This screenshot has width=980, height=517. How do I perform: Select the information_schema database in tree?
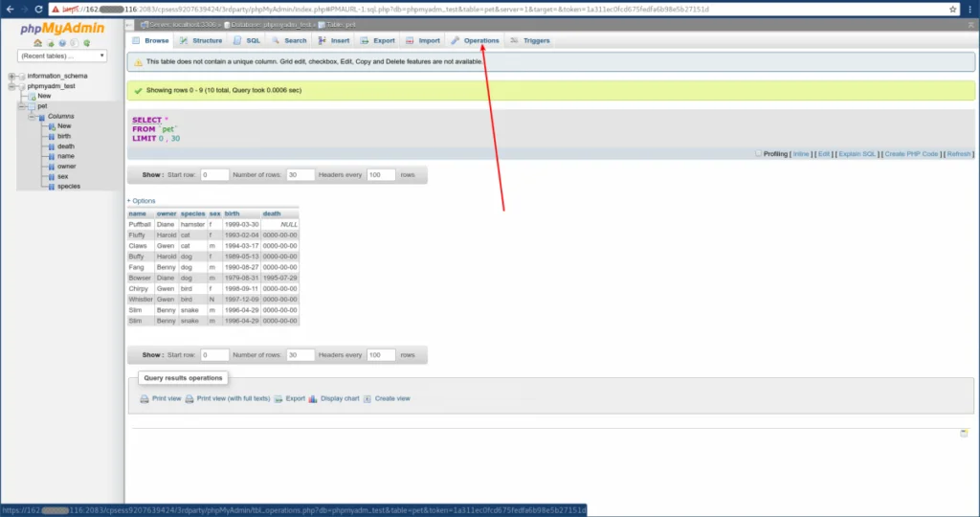(56, 77)
